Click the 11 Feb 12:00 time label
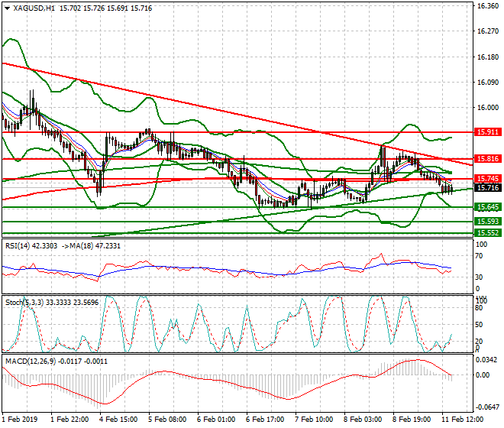The width and height of the screenshot is (504, 428). click(462, 420)
